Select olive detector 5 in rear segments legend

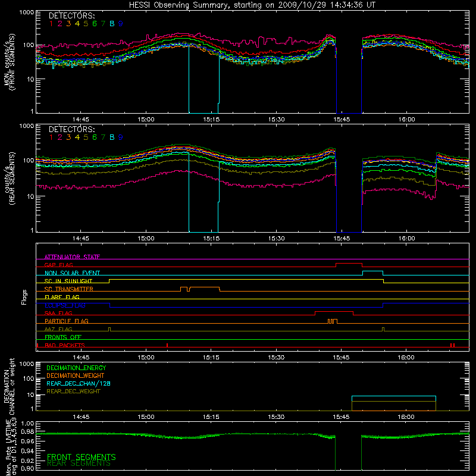coord(86,137)
